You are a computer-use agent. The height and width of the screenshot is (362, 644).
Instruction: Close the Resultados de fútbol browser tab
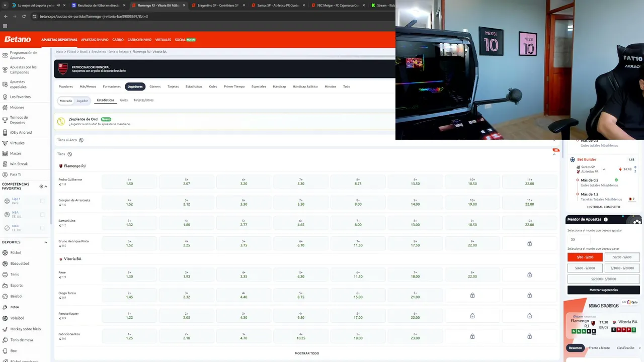(124, 6)
